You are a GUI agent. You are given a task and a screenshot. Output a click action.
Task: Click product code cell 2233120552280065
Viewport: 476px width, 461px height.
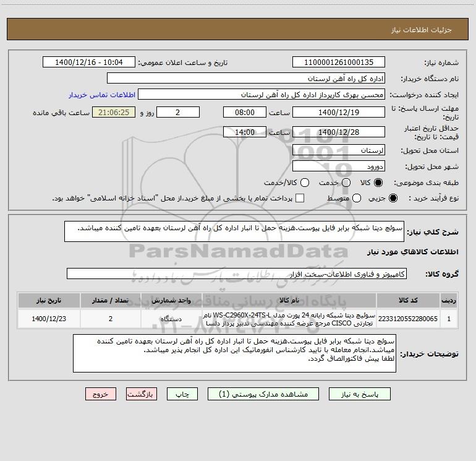pyautogui.click(x=408, y=319)
